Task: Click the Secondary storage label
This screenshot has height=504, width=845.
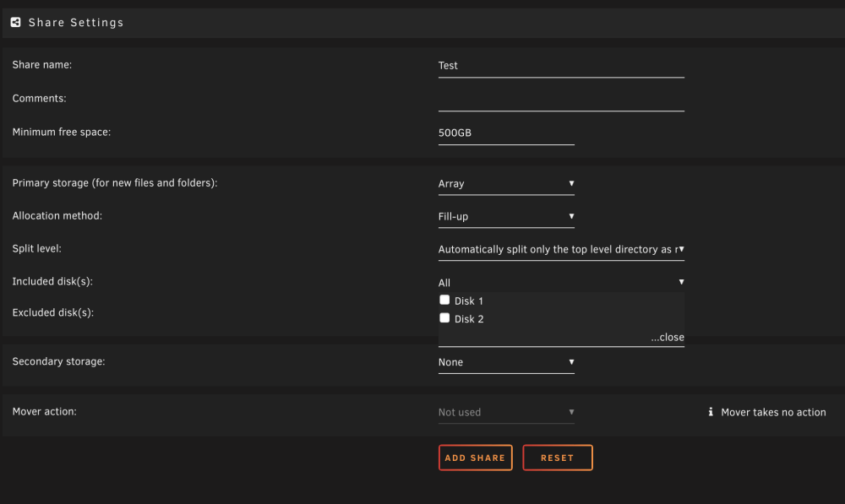Action: [x=59, y=361]
